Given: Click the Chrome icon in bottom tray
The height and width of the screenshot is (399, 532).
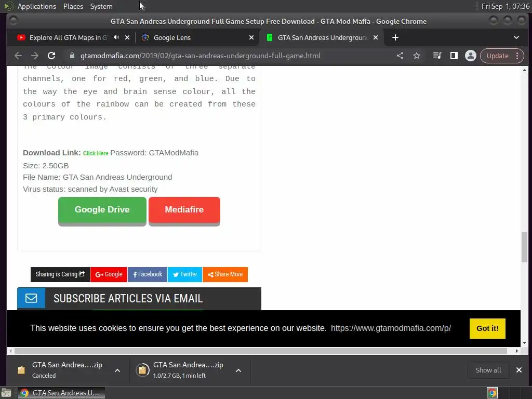Looking at the screenshot, I should (x=492, y=393).
